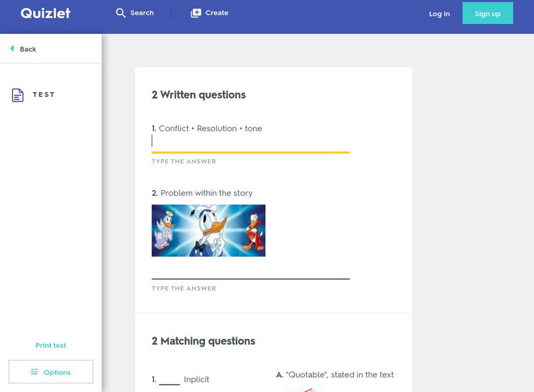Click the 'Inplicit' matching term
Viewport: 534px width, 392px height.
(x=196, y=379)
